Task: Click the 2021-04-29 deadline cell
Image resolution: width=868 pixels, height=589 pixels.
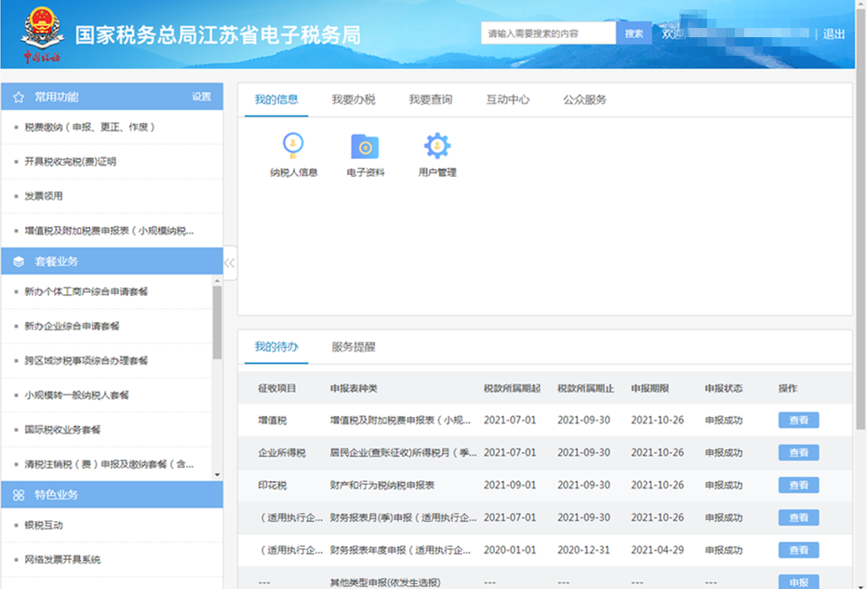Action: [x=657, y=550]
